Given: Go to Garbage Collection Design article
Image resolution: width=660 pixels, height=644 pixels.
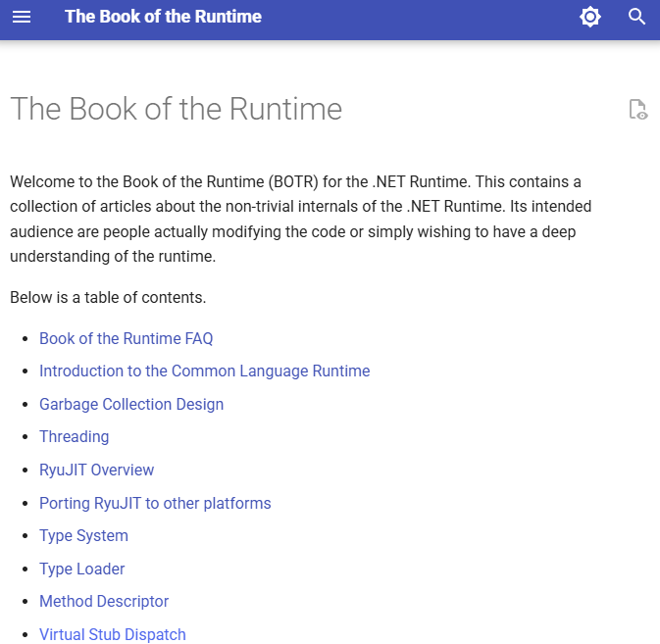Looking at the screenshot, I should 131,404.
